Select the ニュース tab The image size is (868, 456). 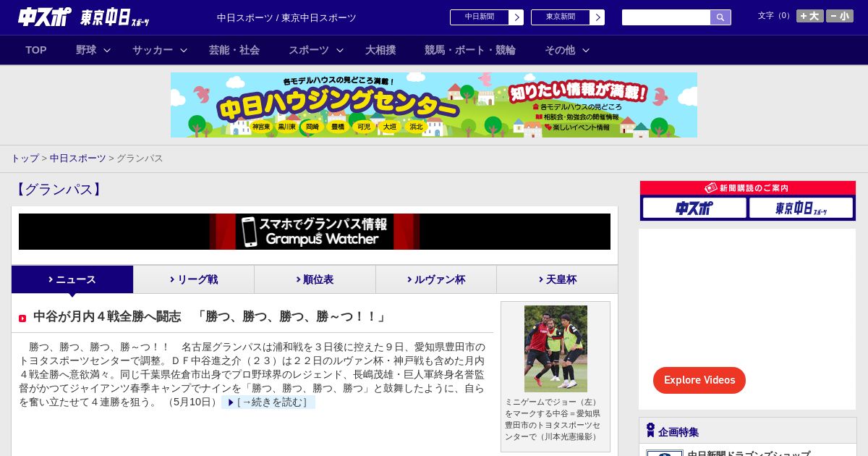pos(72,279)
